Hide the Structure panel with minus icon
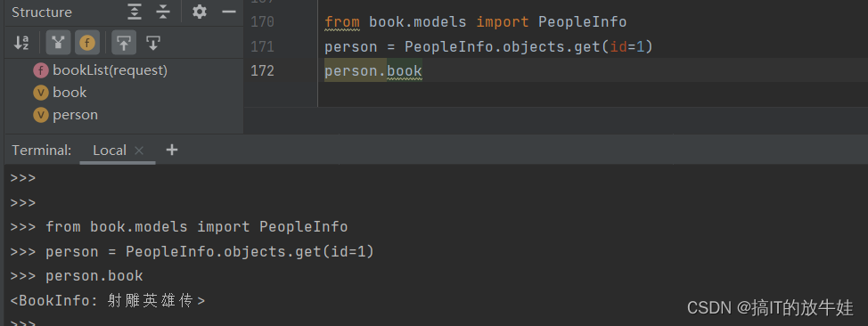The height and width of the screenshot is (326, 868). [229, 12]
